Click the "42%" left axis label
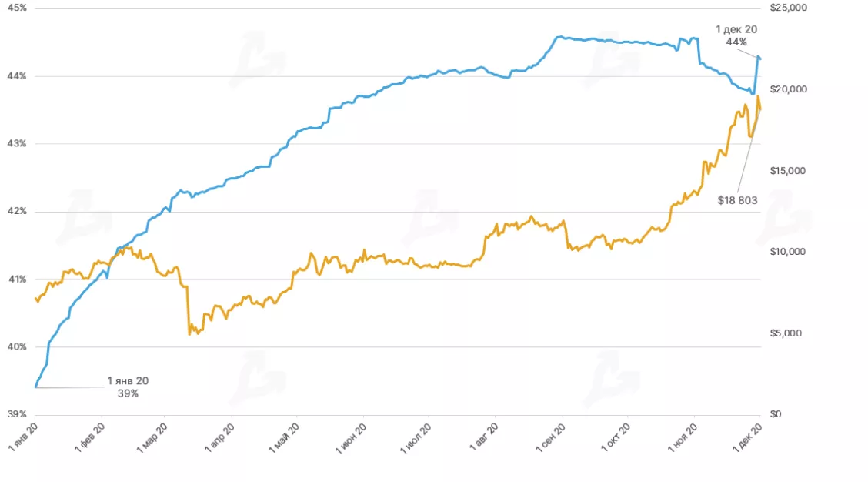The width and height of the screenshot is (868, 482). (x=18, y=212)
